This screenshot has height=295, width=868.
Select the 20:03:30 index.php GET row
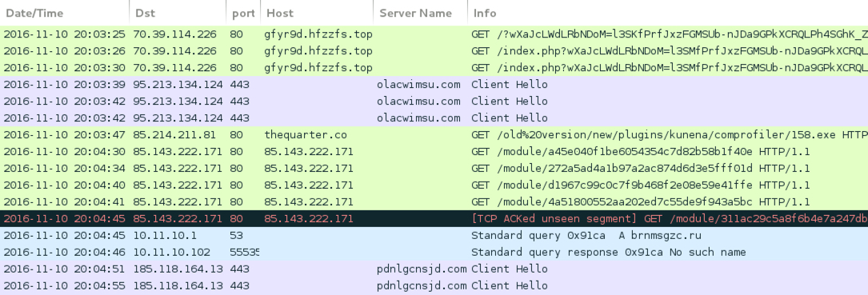[x=434, y=68]
